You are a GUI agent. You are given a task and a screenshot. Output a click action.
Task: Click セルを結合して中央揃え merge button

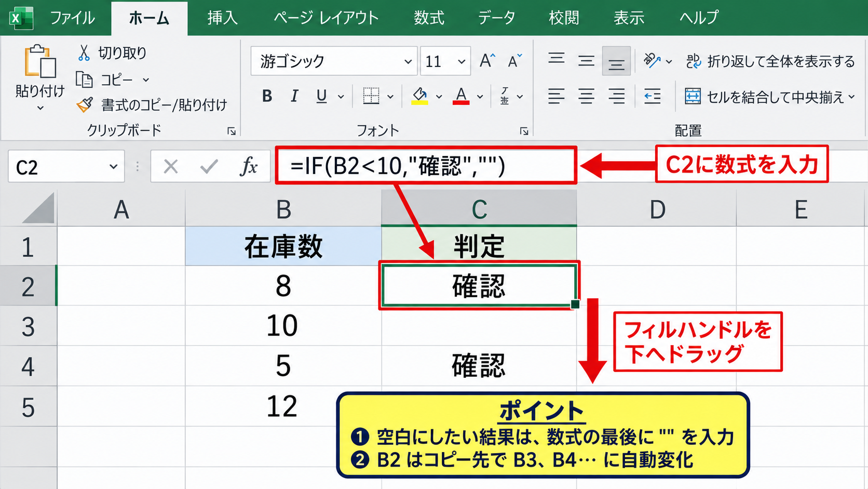click(x=764, y=97)
